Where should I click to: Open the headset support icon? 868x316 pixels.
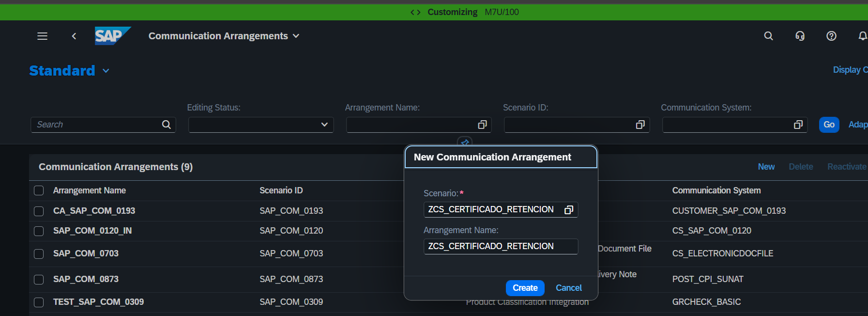[800, 36]
